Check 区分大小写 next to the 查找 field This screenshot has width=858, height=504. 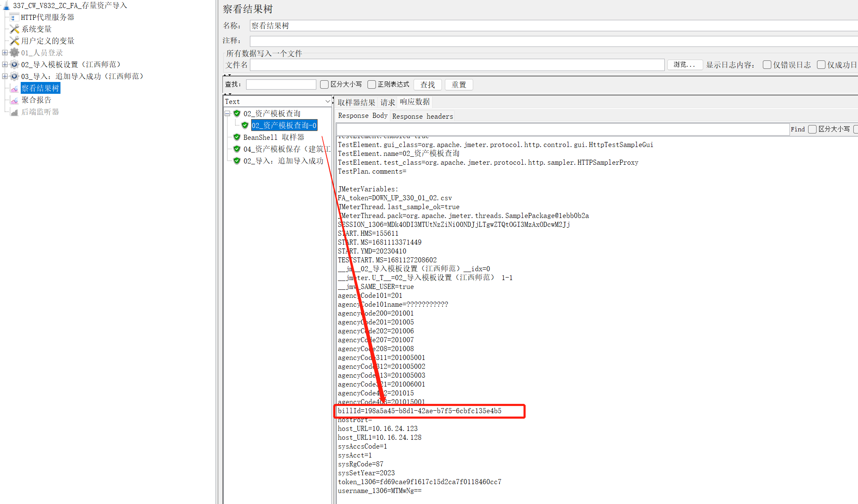tap(324, 84)
